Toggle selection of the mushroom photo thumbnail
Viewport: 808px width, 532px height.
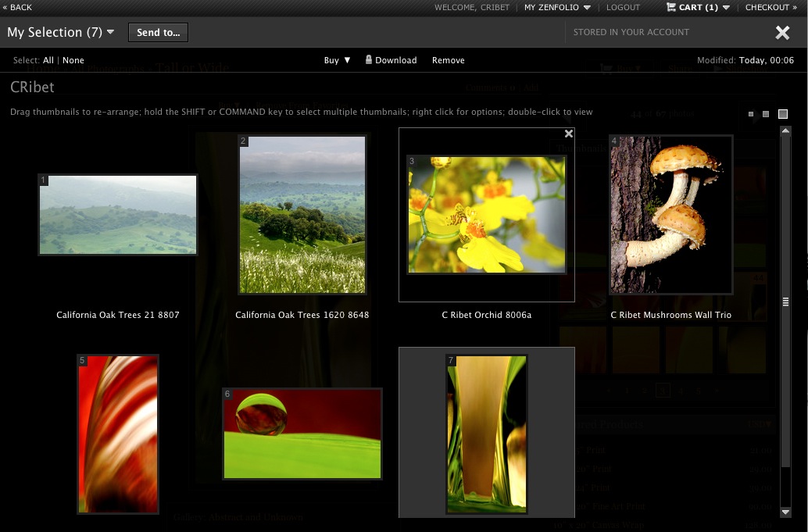pyautogui.click(x=670, y=214)
